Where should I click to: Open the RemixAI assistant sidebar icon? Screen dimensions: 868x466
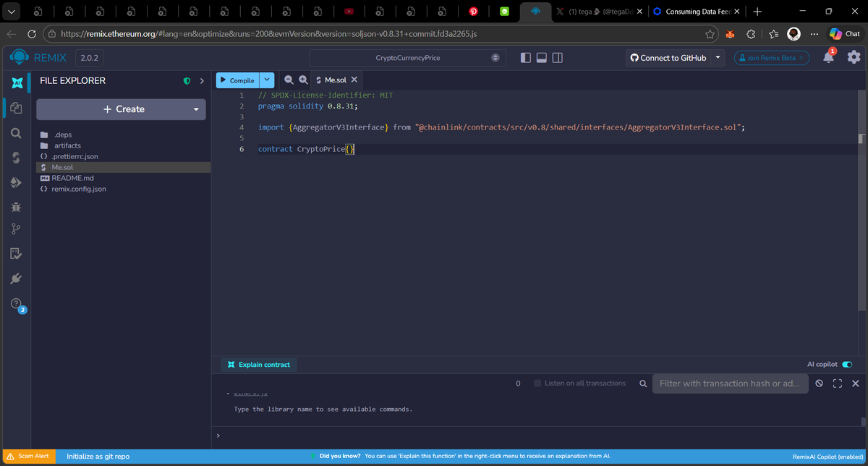tap(16, 85)
